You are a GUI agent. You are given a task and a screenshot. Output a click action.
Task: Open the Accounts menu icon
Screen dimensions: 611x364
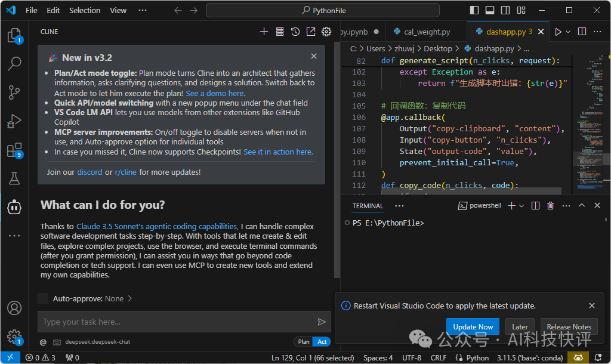[x=14, y=308]
